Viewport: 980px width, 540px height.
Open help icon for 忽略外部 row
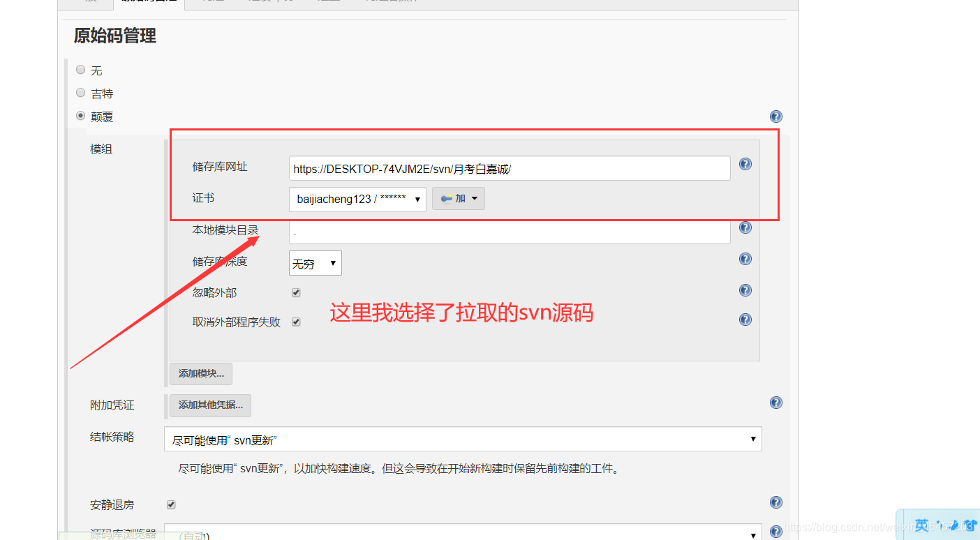tap(745, 290)
